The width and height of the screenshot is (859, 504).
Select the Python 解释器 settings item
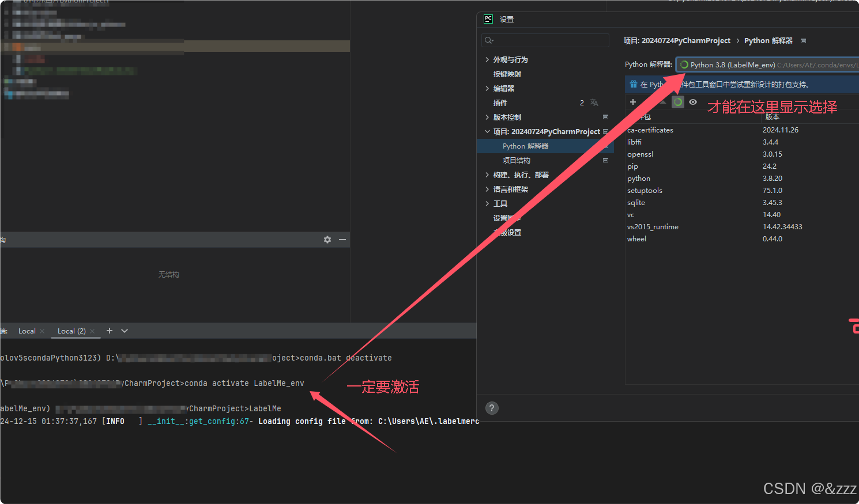pos(545,146)
